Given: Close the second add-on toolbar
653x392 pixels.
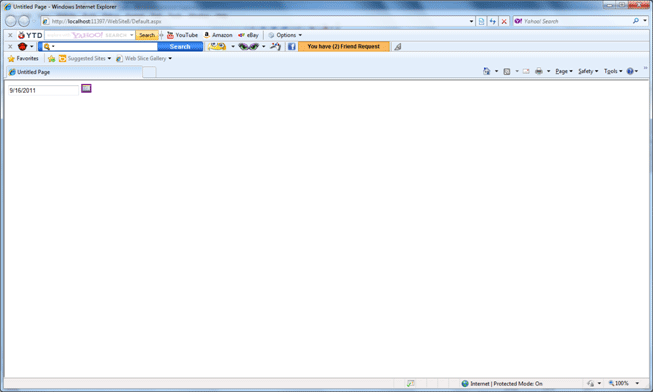Looking at the screenshot, I should tap(10, 47).
